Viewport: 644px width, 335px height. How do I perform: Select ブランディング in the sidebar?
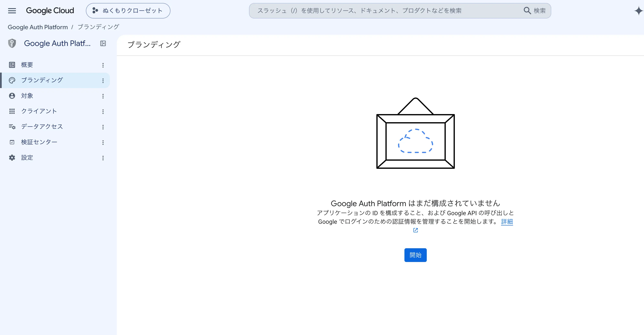pyautogui.click(x=55, y=80)
